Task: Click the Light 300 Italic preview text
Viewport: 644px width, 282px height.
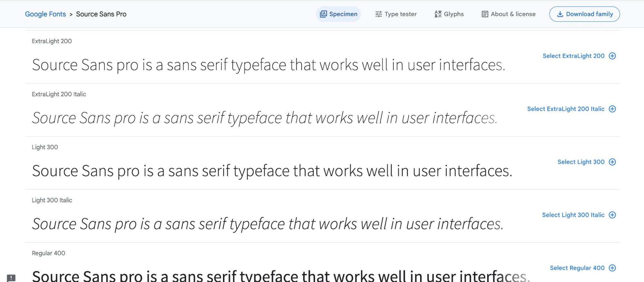Action: coord(267,224)
